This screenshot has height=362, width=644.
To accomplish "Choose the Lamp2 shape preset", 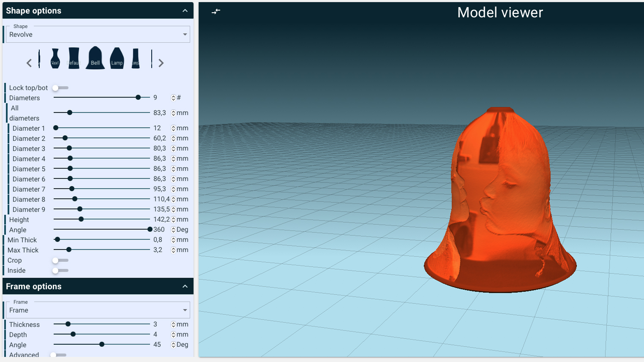I will click(x=136, y=58).
